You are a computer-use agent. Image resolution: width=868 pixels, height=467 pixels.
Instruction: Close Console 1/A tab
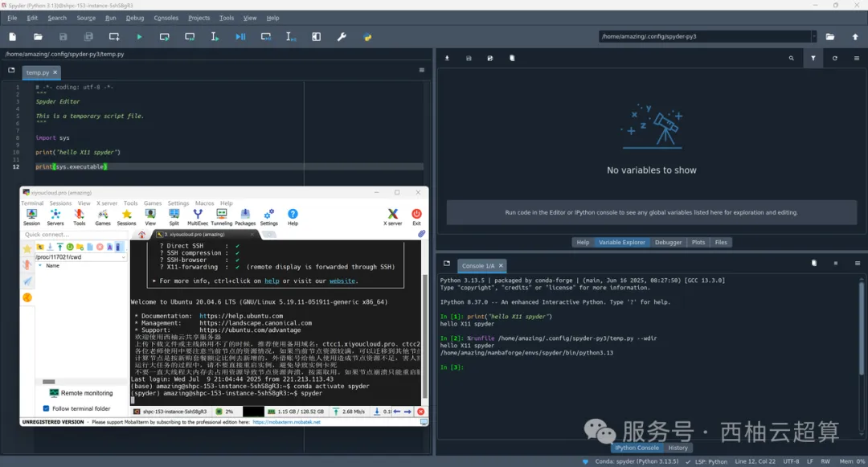click(x=501, y=265)
